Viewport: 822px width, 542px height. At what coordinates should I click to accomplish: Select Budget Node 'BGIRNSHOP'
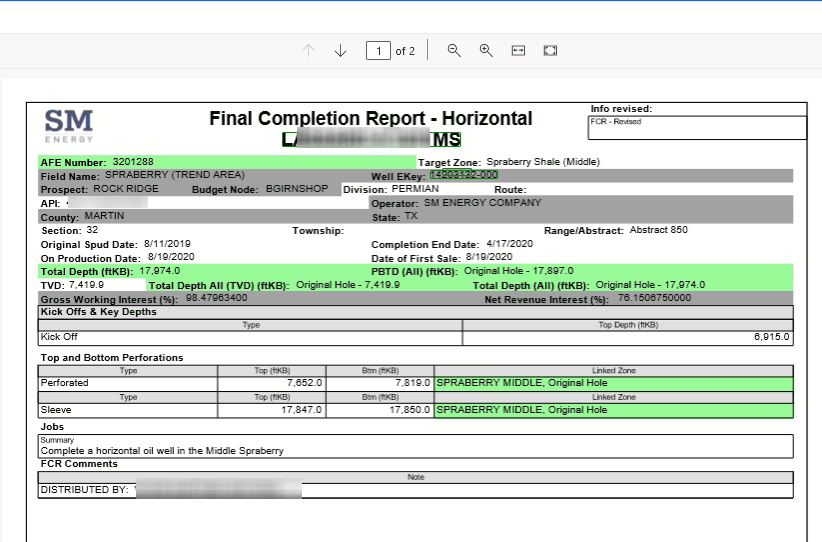pyautogui.click(x=297, y=189)
